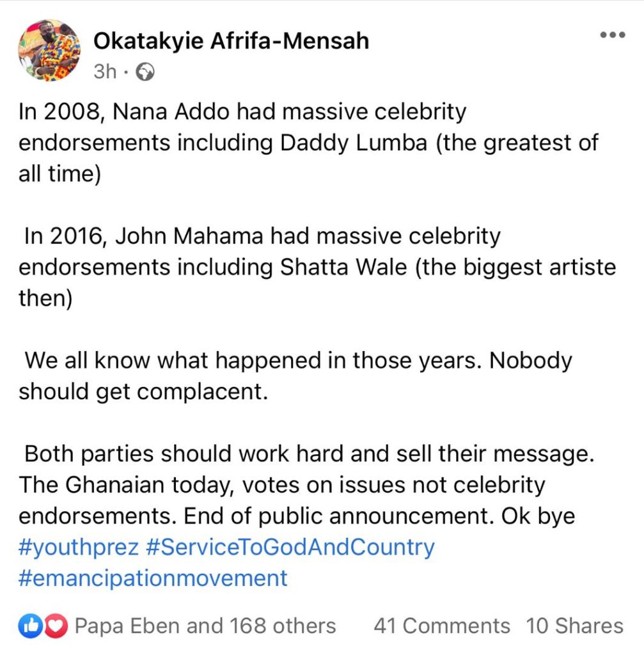Click the profile picture of Okatakyie Afrifa-Mensah

49,50
